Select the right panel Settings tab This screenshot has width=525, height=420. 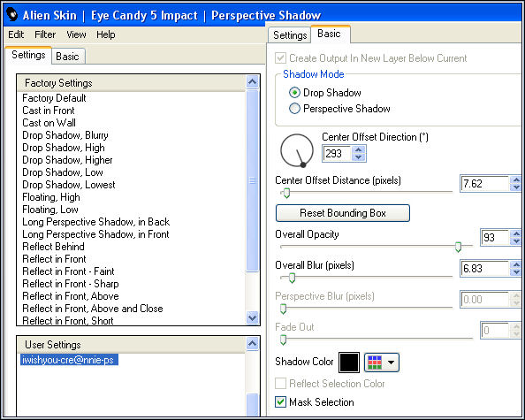[x=290, y=35]
